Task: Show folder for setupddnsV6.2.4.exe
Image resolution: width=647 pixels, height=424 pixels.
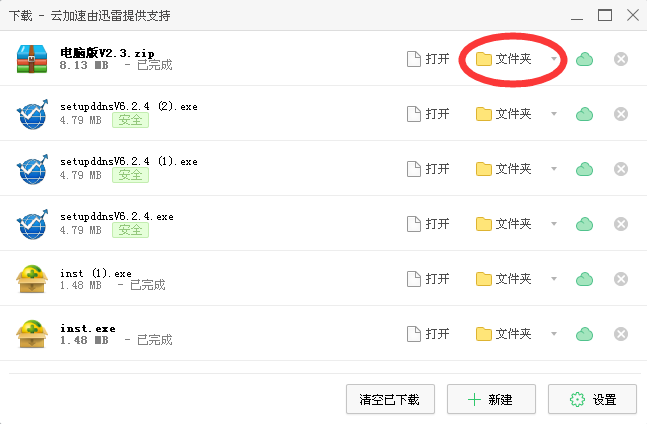Action: click(x=503, y=224)
